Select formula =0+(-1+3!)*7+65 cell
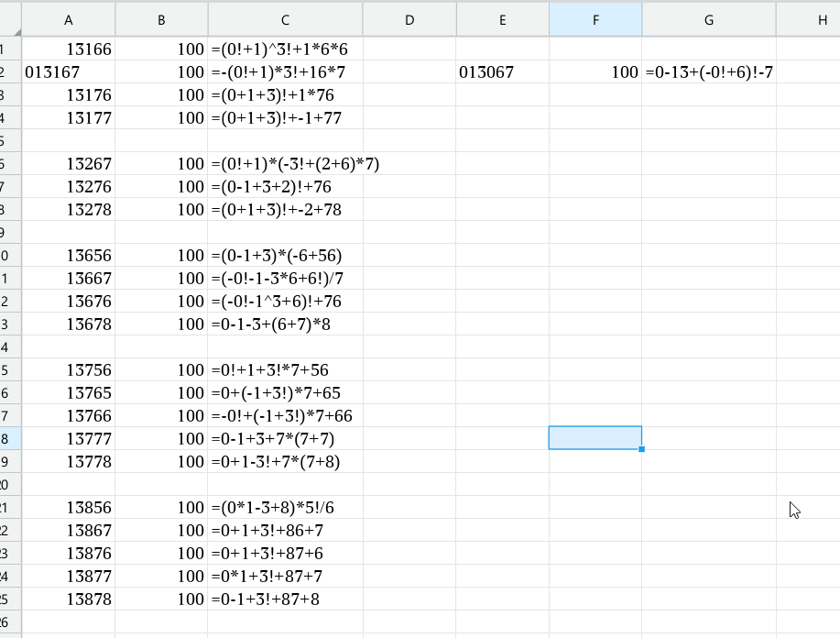Viewport: 840px width, 638px height. pos(285,393)
